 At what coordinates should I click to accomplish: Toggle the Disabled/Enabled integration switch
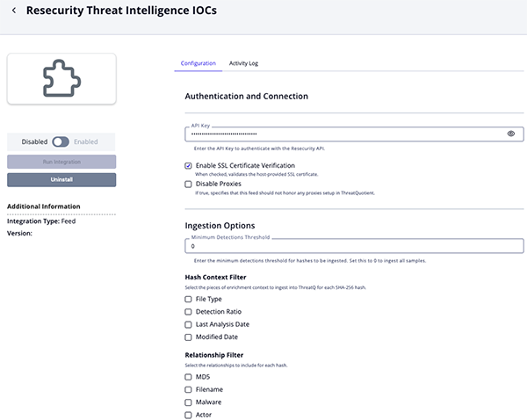[61, 141]
